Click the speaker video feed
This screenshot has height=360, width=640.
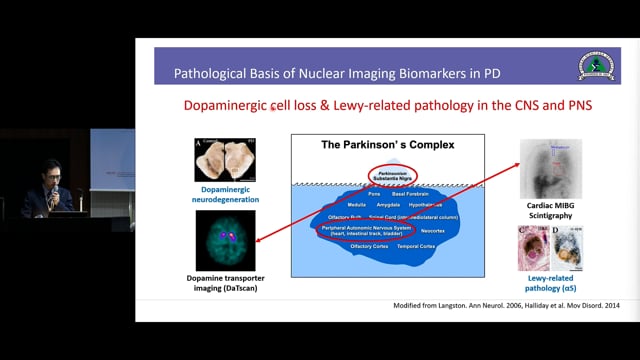tap(67, 180)
